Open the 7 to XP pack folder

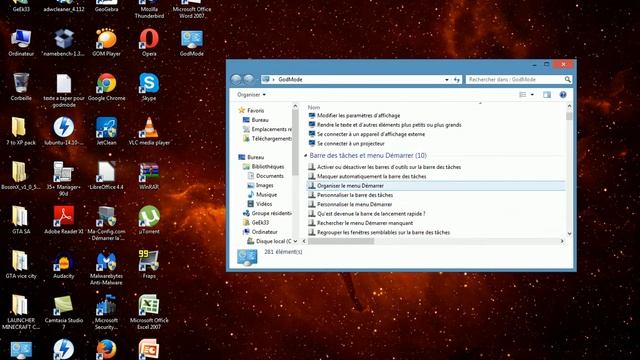coord(21,131)
